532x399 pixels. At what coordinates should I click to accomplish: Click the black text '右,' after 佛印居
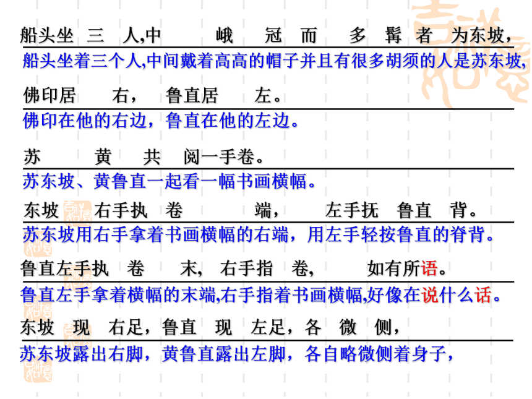pos(124,95)
